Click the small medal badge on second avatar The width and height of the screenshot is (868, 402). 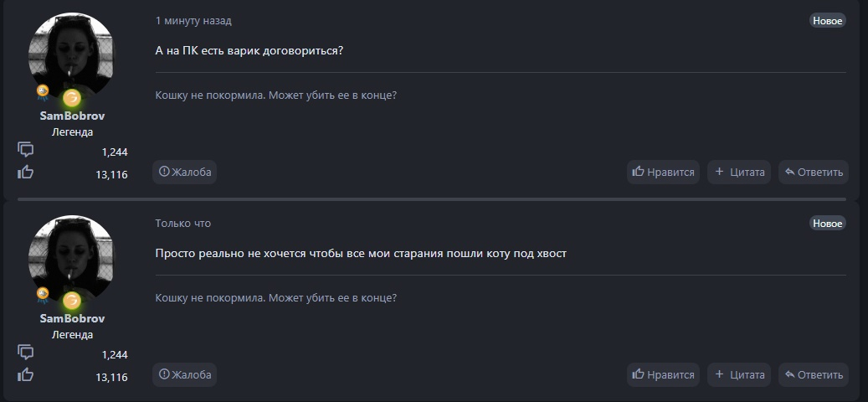coord(43,294)
